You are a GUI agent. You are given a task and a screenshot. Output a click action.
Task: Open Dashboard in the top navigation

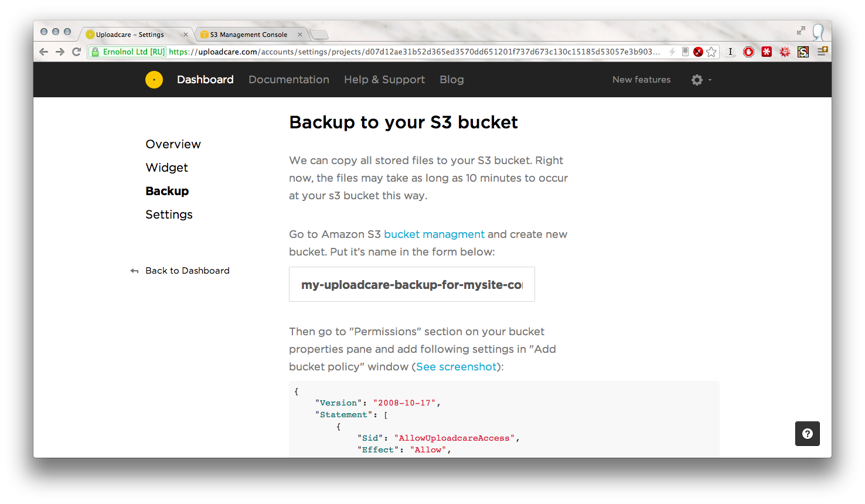click(205, 80)
